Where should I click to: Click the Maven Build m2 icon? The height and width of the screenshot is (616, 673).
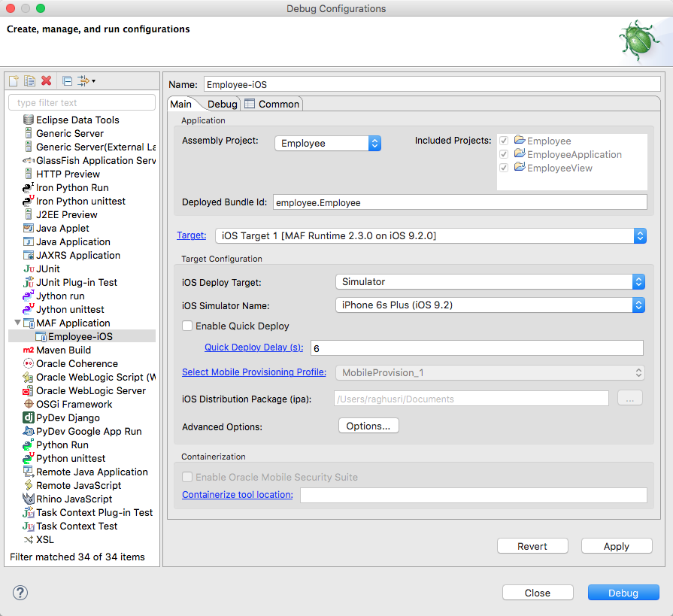(29, 350)
